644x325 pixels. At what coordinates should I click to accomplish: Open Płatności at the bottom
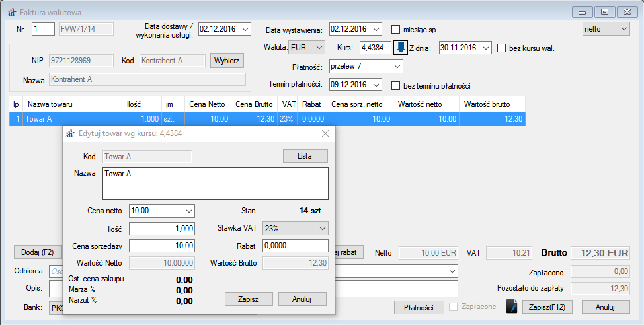click(x=419, y=307)
